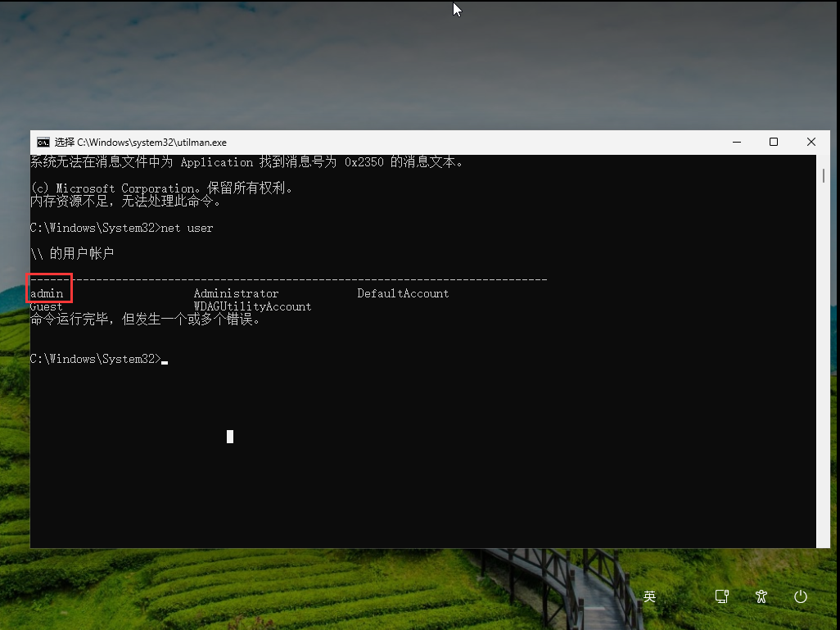Click the Administrator account name
840x630 pixels.
tap(236, 293)
